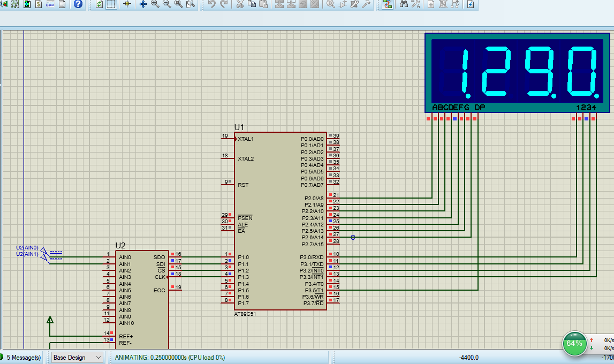Click the ANIMATING simulation time status
The image size is (614, 364).
[170, 358]
